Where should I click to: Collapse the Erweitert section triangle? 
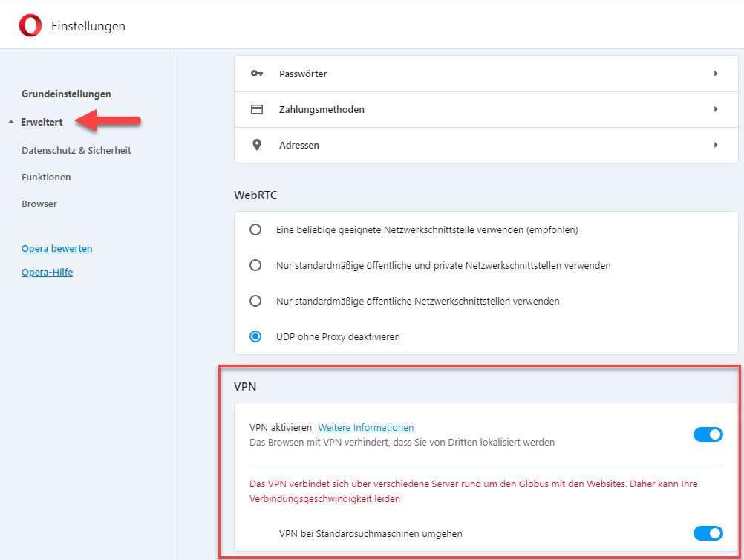point(11,122)
